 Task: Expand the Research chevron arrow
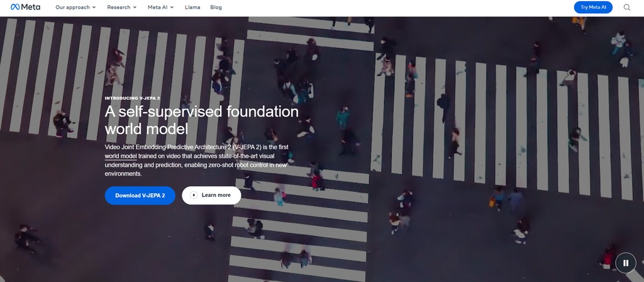pos(135,8)
